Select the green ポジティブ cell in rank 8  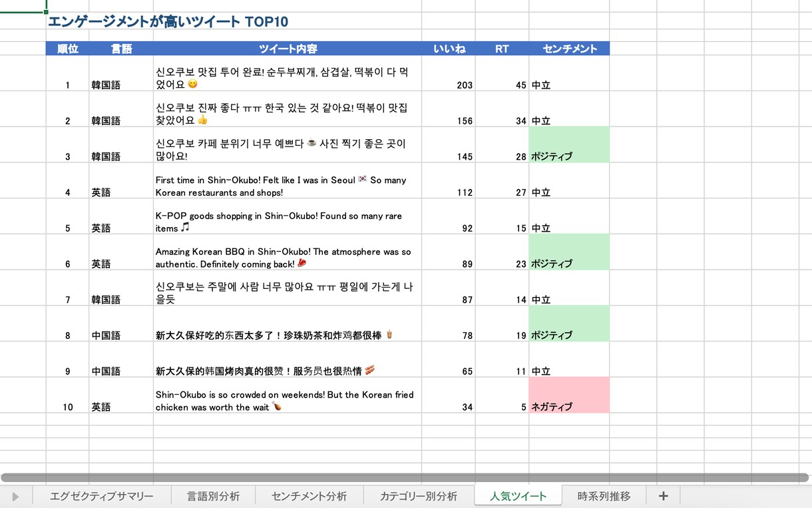pyautogui.click(x=569, y=324)
